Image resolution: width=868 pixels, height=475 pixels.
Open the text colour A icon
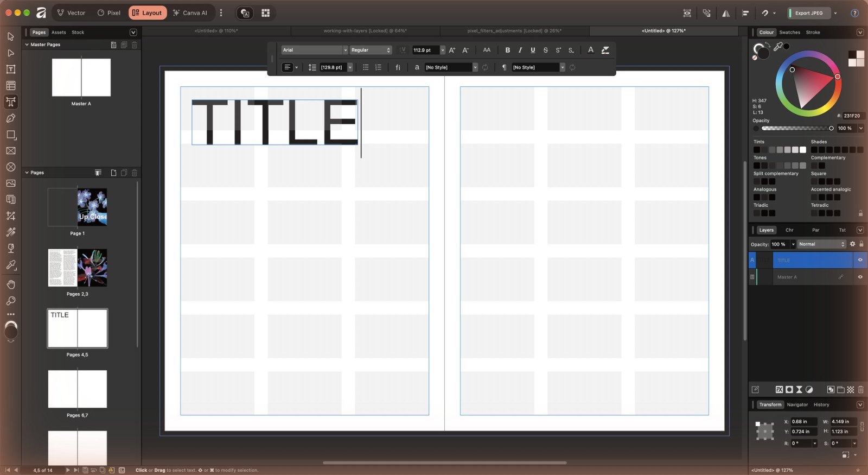pyautogui.click(x=591, y=50)
